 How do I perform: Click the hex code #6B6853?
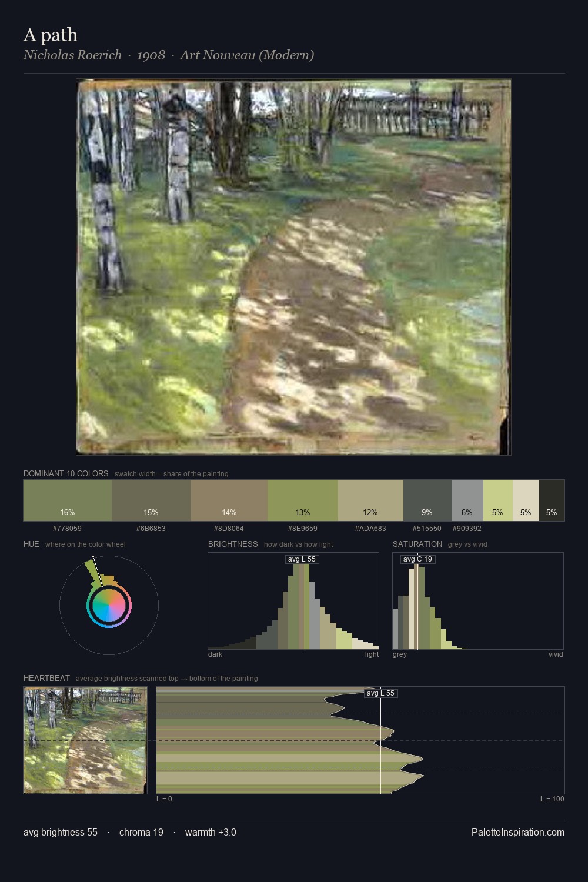point(151,529)
